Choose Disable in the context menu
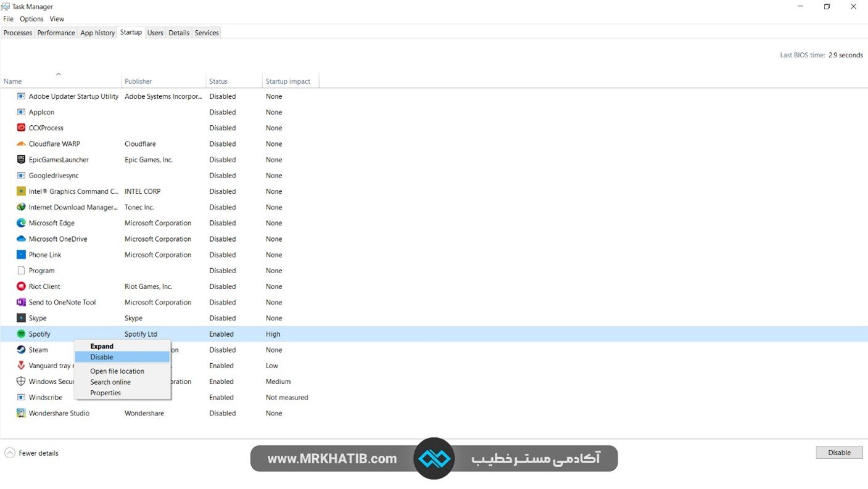 (x=122, y=357)
